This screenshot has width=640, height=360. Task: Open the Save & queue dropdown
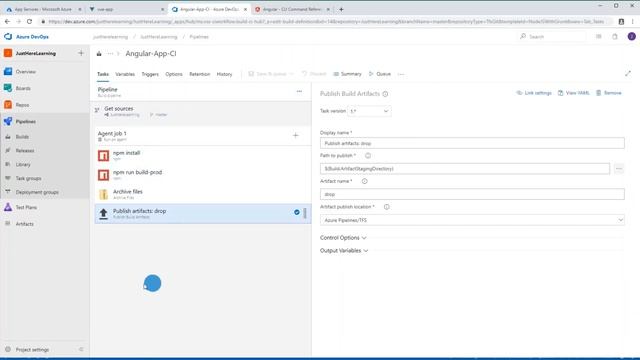(271, 74)
